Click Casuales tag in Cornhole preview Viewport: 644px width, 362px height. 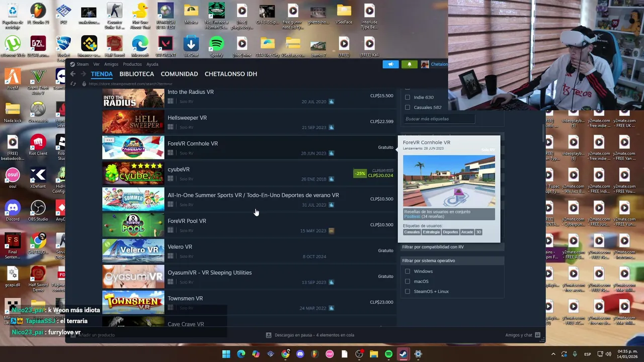tap(412, 232)
